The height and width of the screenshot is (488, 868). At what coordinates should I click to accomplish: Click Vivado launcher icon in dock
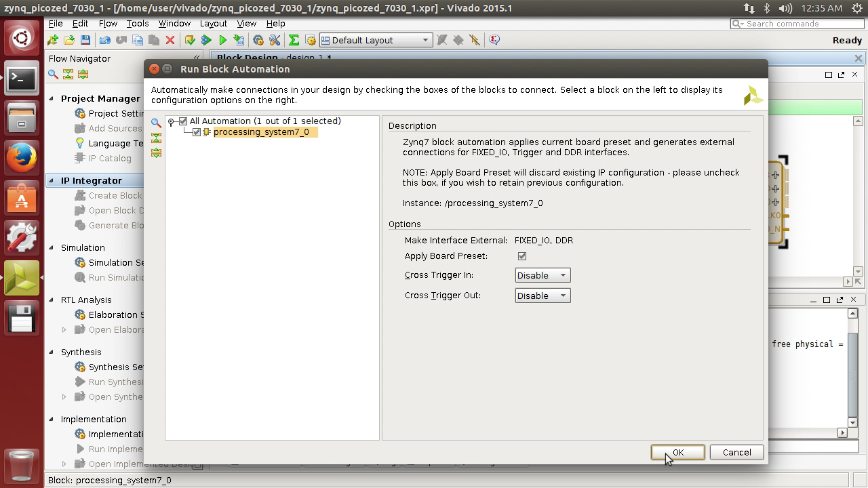[x=22, y=278]
